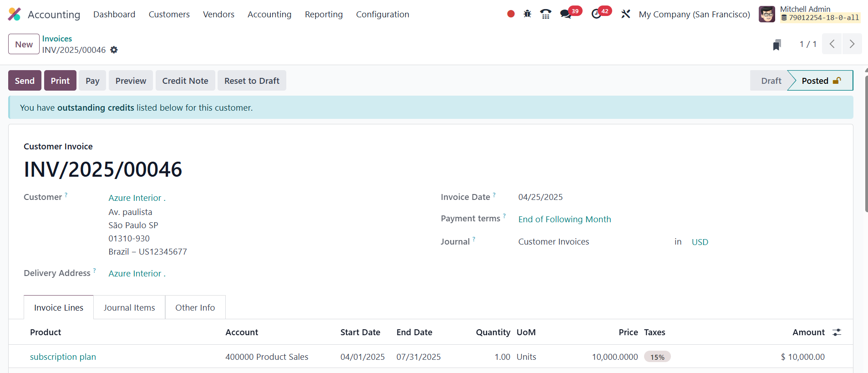The image size is (868, 373).
Task: Open the My Company (San Francisco) switcher
Action: pyautogui.click(x=694, y=15)
